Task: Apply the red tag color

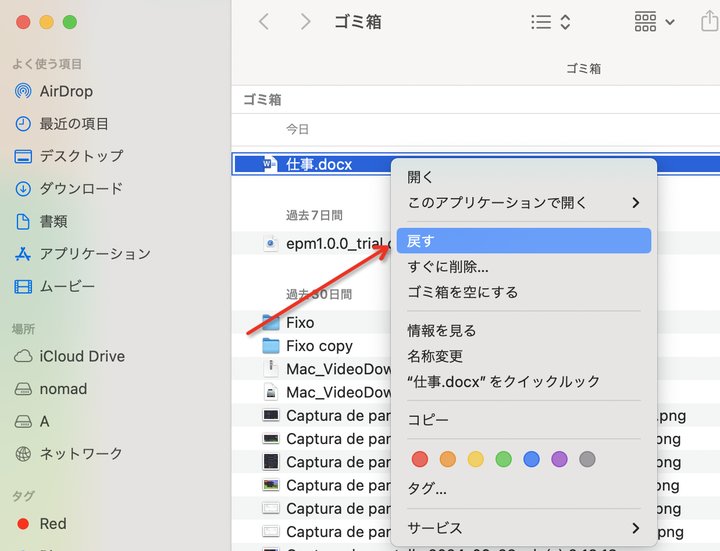Action: (420, 459)
